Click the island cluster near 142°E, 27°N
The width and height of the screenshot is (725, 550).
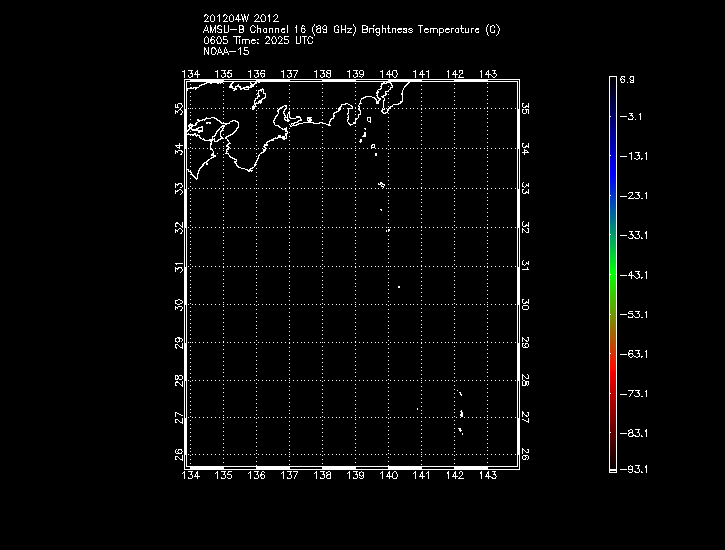coord(461,414)
